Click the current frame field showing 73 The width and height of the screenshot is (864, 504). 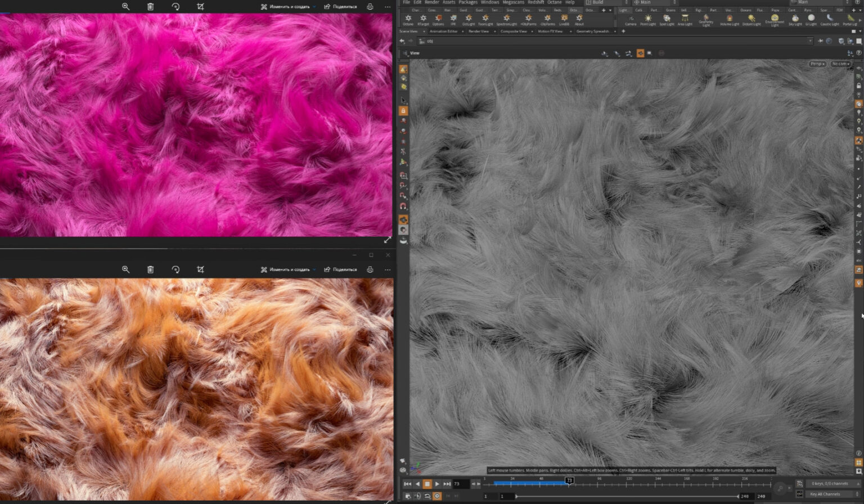coord(461,484)
